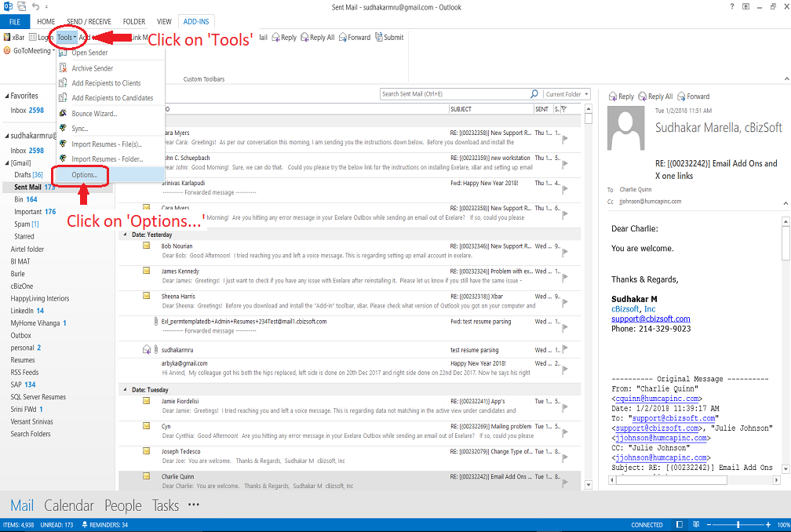Click in the Search Sent Mail box

pos(454,94)
